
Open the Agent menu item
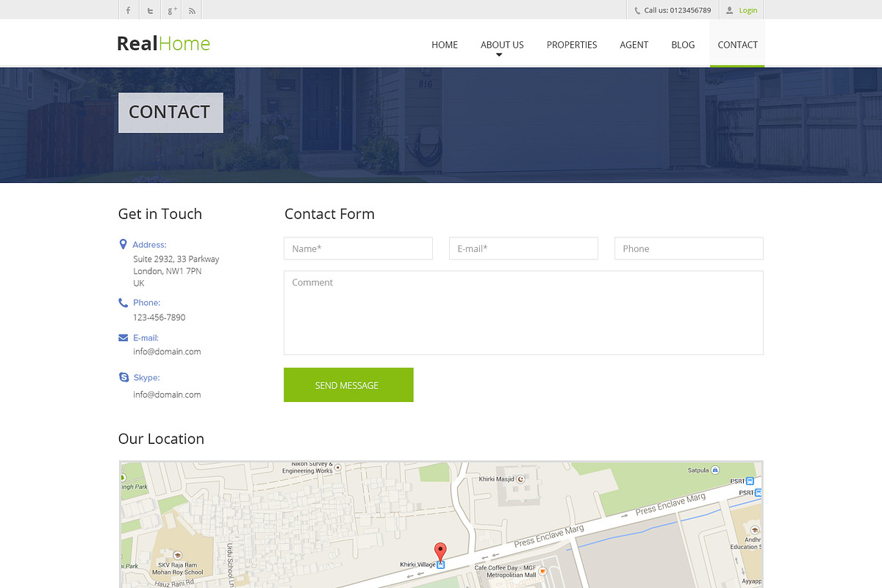point(634,45)
